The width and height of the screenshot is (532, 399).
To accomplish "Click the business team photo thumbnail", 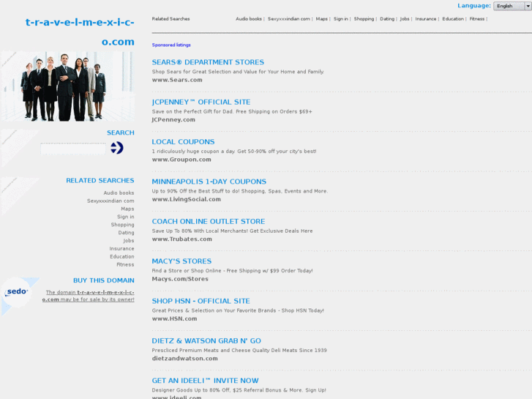I will tap(67, 86).
